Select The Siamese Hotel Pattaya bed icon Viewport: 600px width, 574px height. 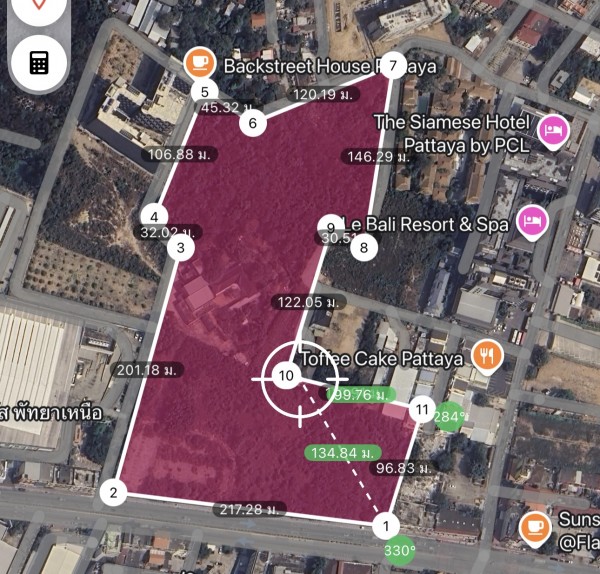coord(553,132)
